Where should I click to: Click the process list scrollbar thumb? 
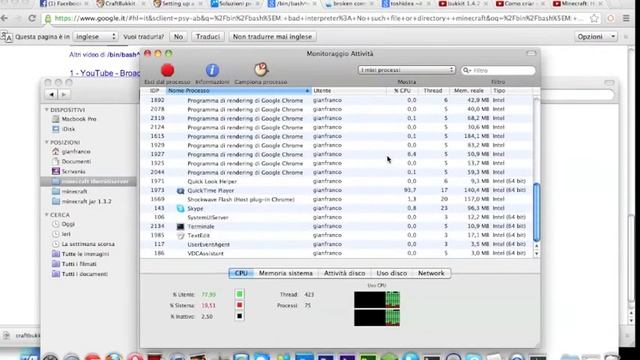pyautogui.click(x=536, y=212)
